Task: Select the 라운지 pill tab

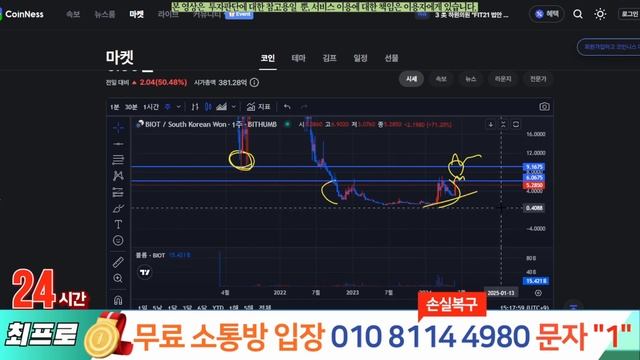Action: (x=503, y=79)
